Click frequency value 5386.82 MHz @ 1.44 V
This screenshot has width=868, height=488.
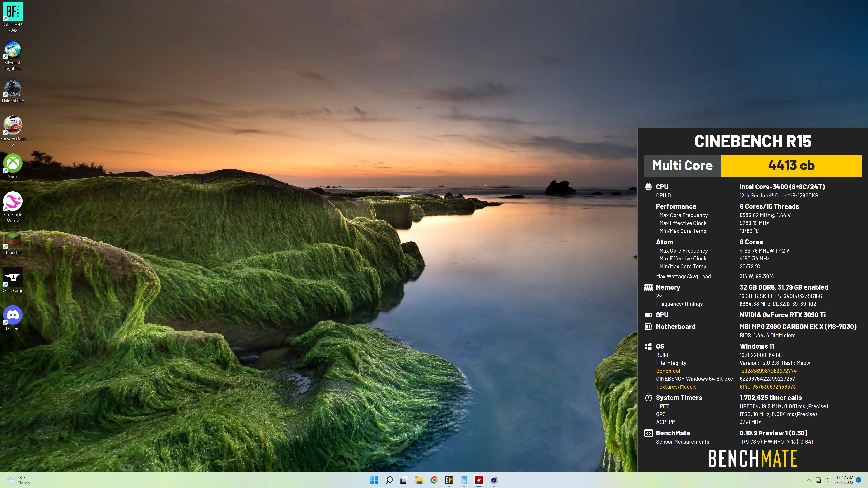click(765, 215)
